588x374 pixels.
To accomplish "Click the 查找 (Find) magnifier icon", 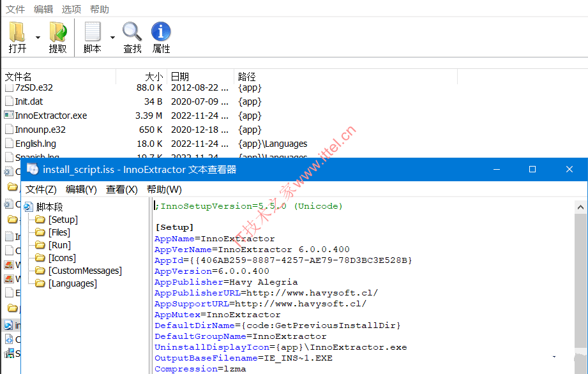I will [x=132, y=31].
